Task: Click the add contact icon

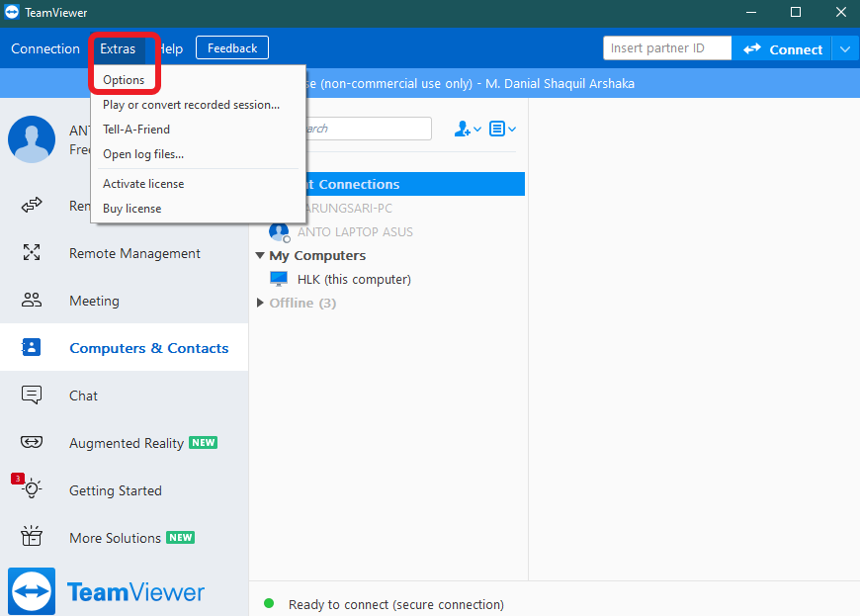Action: [x=462, y=128]
